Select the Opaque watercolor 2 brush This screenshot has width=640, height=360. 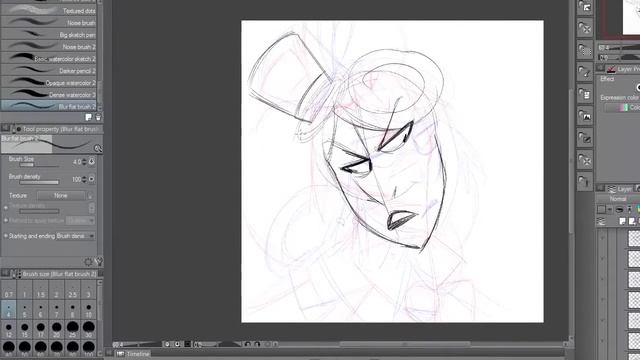point(49,82)
